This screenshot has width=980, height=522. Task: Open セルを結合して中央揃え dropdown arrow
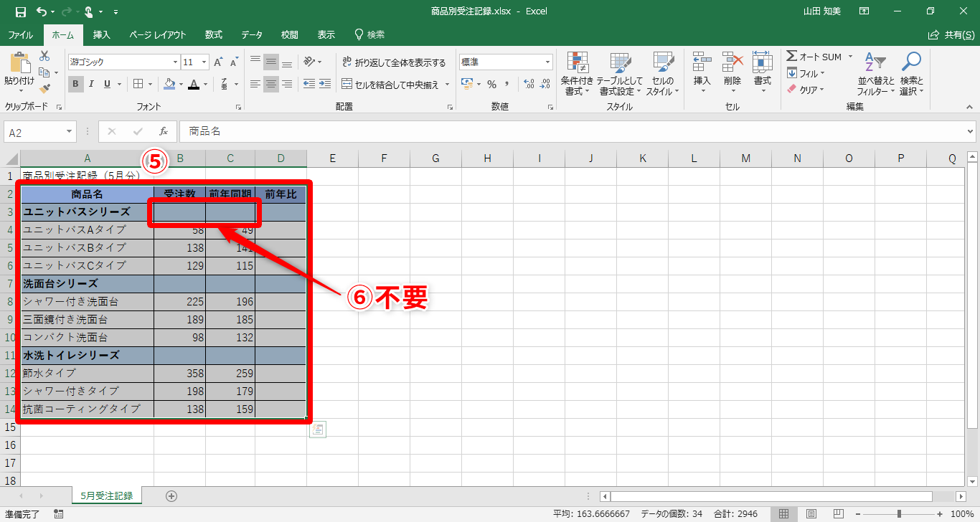(x=447, y=84)
